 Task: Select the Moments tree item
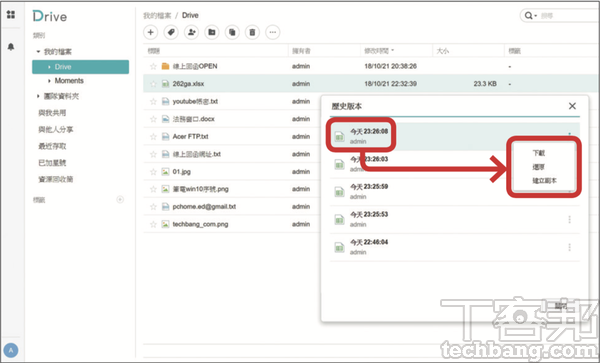tap(69, 81)
